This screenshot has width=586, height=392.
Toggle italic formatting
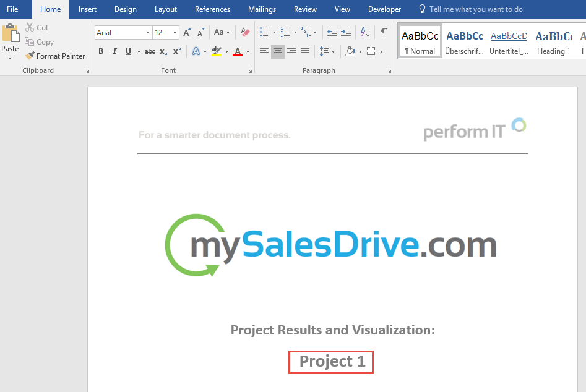click(x=114, y=51)
